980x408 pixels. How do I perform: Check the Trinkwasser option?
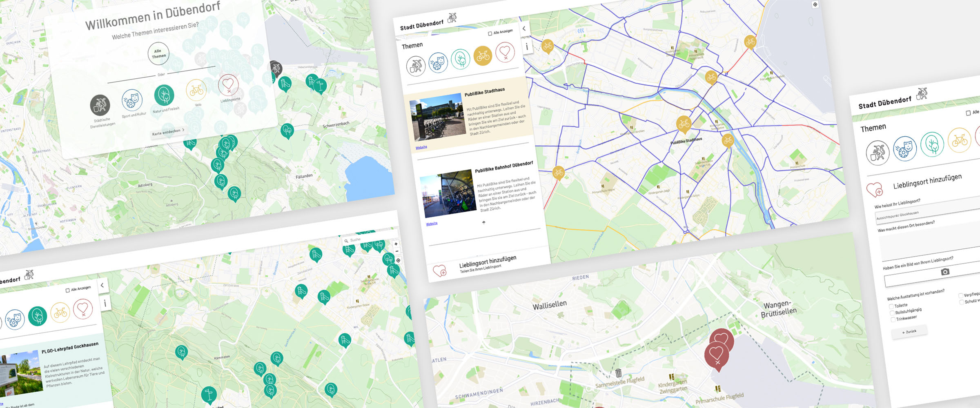tap(893, 320)
